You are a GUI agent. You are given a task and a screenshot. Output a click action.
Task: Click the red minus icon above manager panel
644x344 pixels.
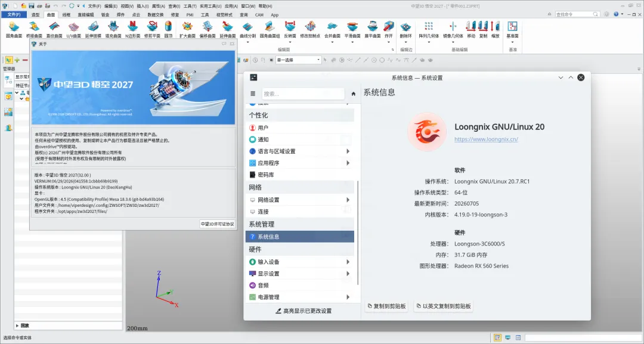pyautogui.click(x=25, y=60)
